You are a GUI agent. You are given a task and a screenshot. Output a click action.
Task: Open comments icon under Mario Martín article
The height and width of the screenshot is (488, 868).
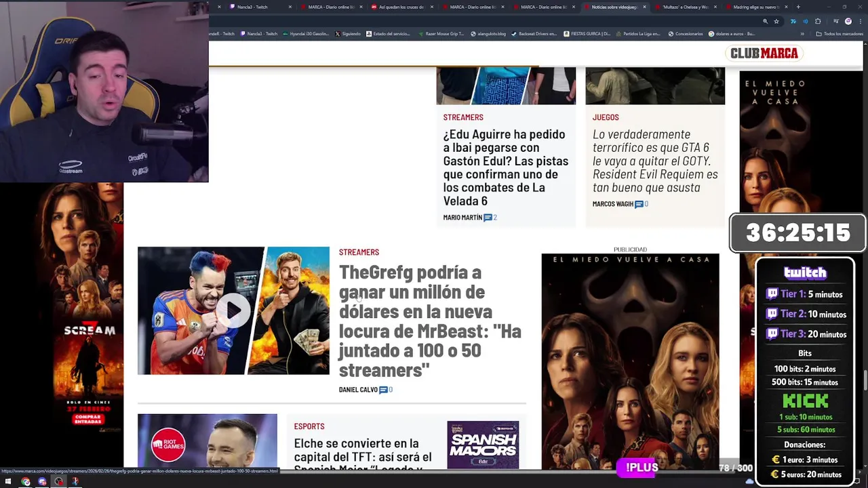click(x=488, y=218)
